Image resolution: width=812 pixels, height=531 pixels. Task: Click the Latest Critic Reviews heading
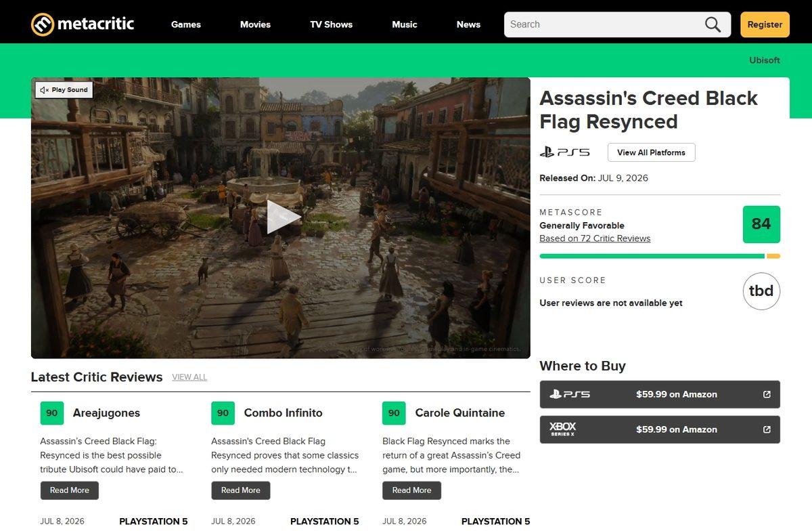97,377
